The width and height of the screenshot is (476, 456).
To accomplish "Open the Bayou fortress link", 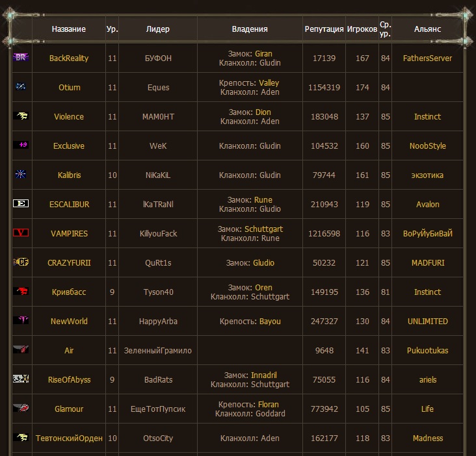I will pyautogui.click(x=270, y=322).
